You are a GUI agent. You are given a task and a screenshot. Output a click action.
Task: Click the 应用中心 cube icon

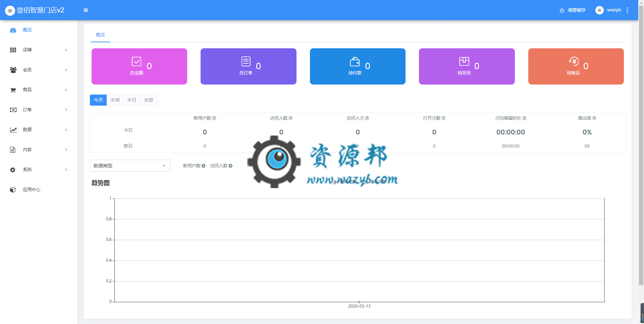(13, 190)
